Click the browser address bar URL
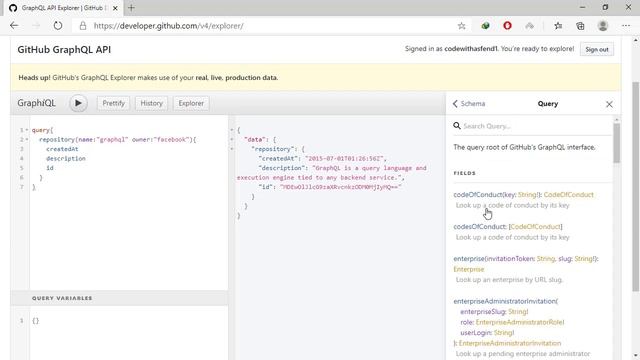The height and width of the screenshot is (360, 640). click(x=168, y=26)
